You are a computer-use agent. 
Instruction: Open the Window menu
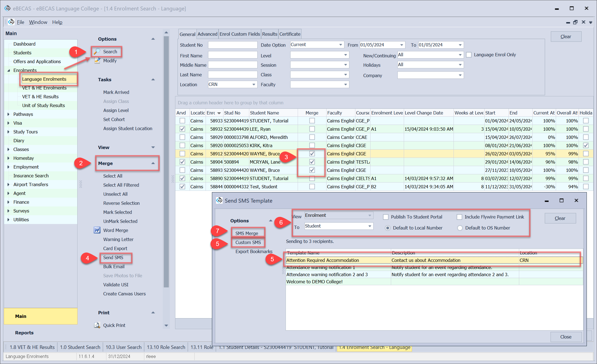[x=38, y=22]
